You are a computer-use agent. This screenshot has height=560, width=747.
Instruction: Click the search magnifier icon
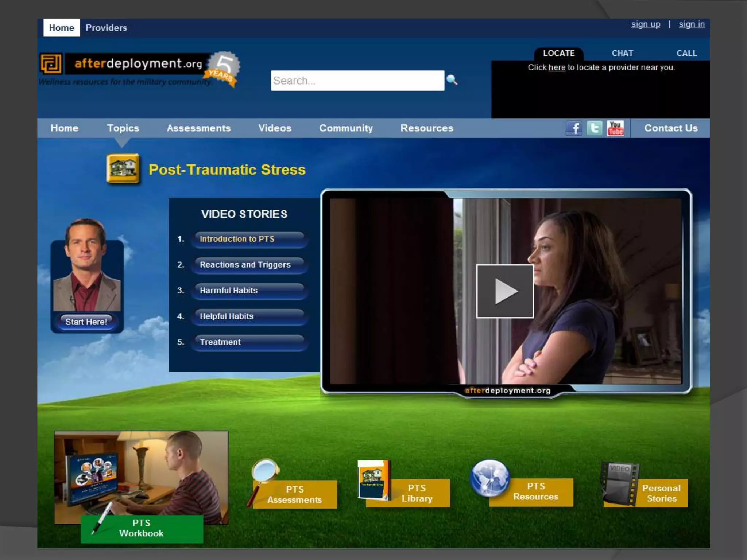tap(452, 80)
